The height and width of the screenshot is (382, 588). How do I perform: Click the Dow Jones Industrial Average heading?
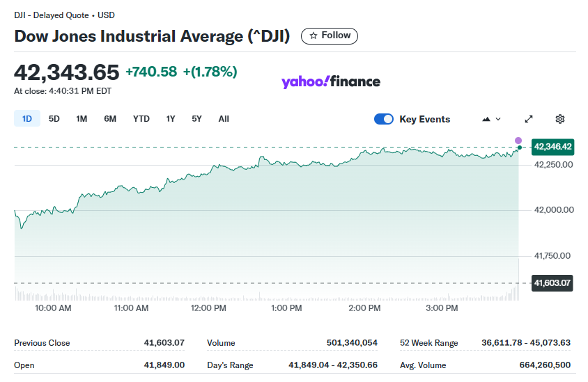pyautogui.click(x=152, y=36)
